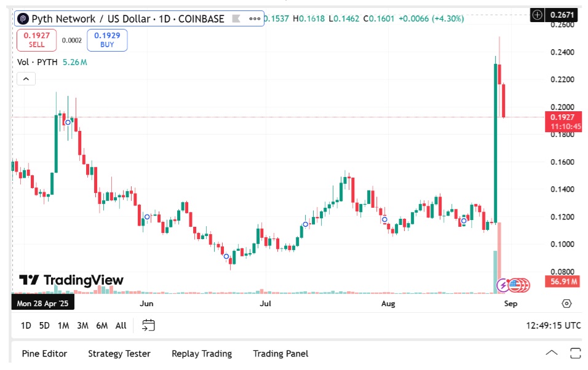Hide the main series using the legend eye icon
Screen dimensions: 588x370
pyautogui.click(x=234, y=18)
